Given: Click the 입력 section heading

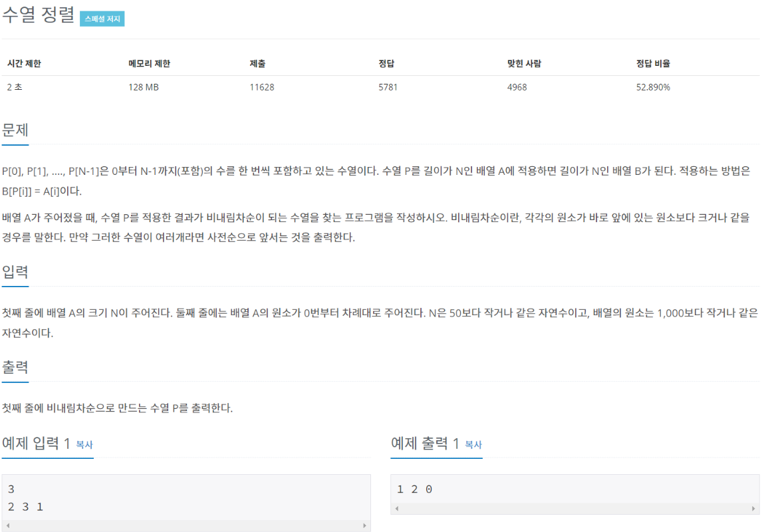Looking at the screenshot, I should (x=15, y=272).
